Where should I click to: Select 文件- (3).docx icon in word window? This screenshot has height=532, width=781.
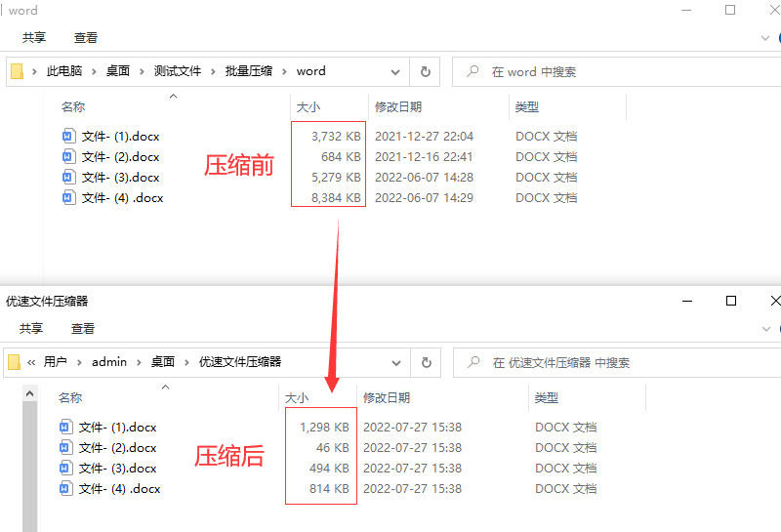(x=68, y=177)
